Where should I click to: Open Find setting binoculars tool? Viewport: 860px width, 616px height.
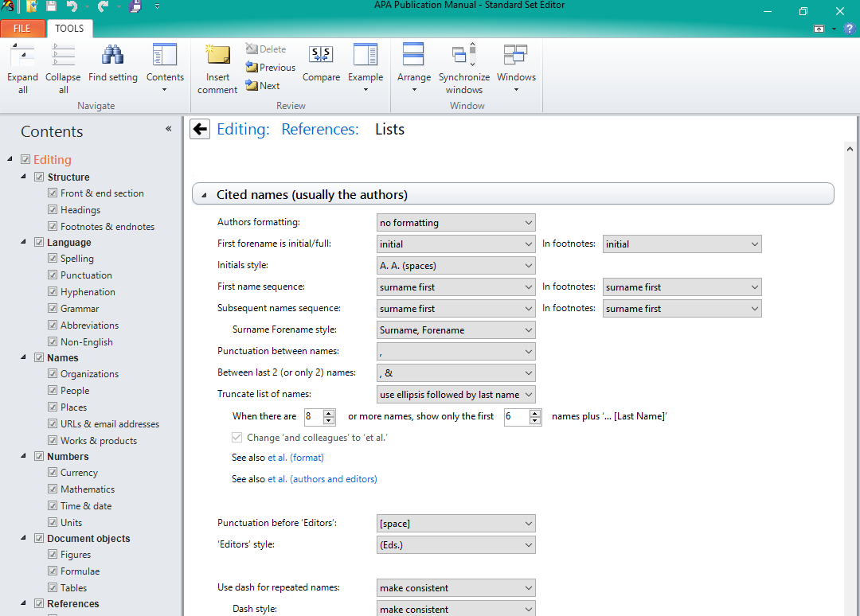pos(112,56)
